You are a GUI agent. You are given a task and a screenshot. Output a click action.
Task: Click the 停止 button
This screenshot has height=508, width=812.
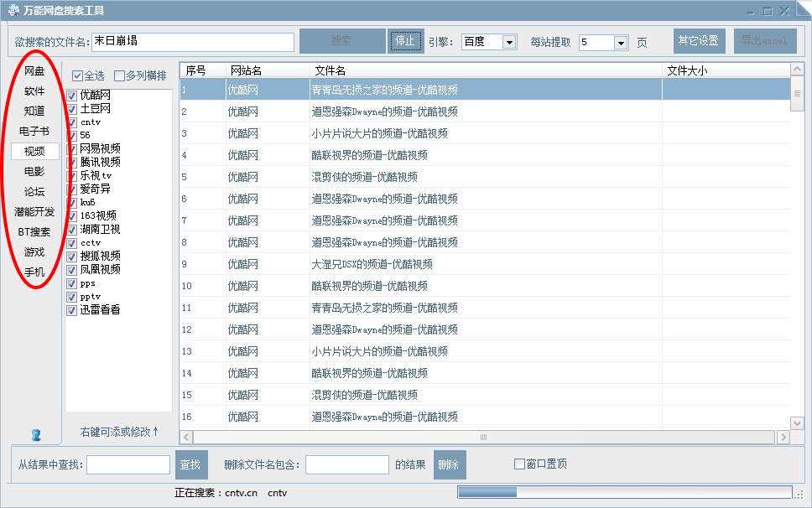(405, 41)
